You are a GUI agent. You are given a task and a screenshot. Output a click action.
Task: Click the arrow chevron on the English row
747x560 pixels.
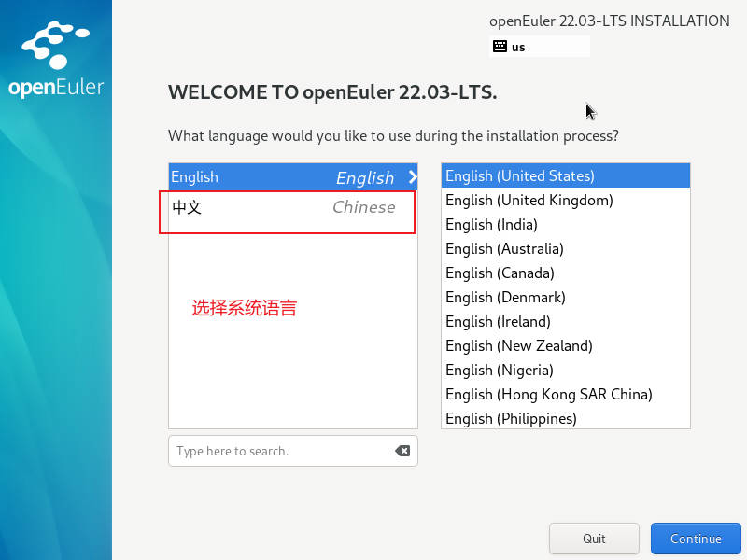point(413,177)
